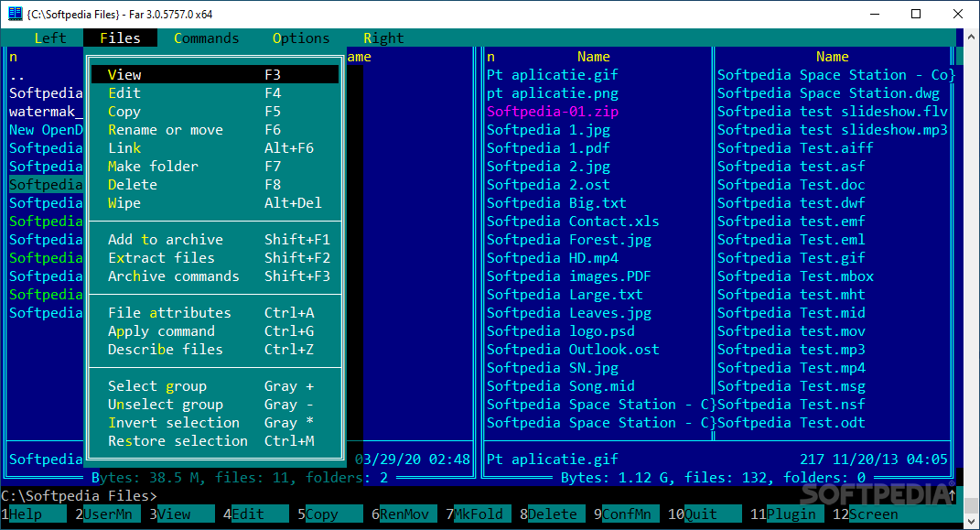
Task: Click the 1 Help key bar button
Action: coord(34,514)
